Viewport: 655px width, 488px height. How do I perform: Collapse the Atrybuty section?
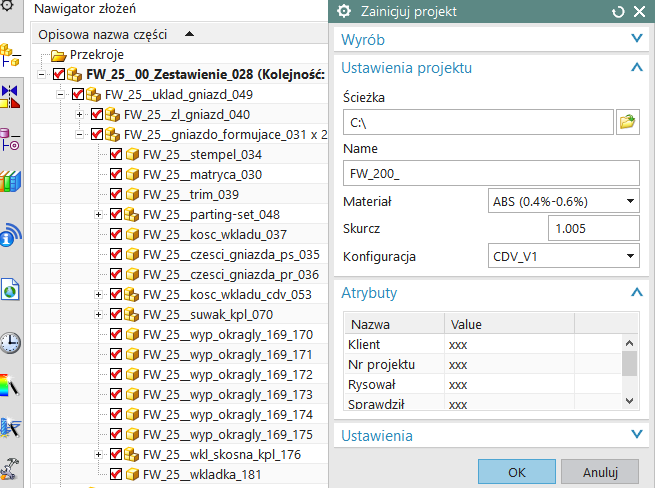tap(491, 292)
